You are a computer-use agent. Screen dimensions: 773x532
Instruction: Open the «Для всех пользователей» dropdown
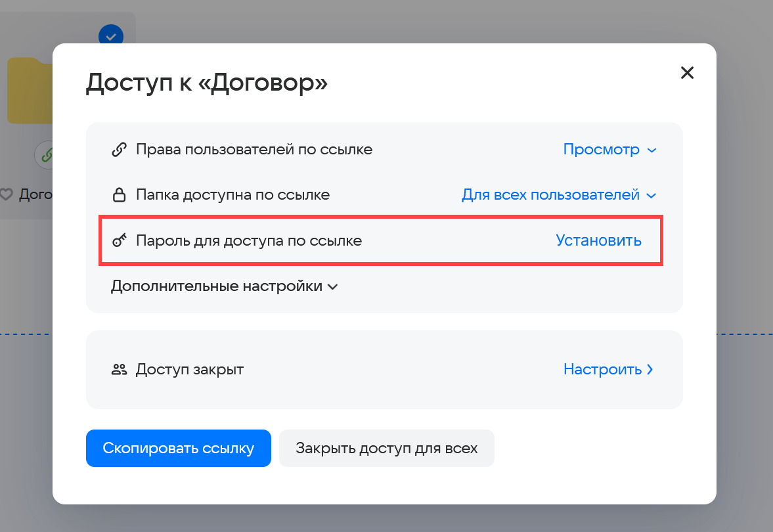tap(558, 195)
